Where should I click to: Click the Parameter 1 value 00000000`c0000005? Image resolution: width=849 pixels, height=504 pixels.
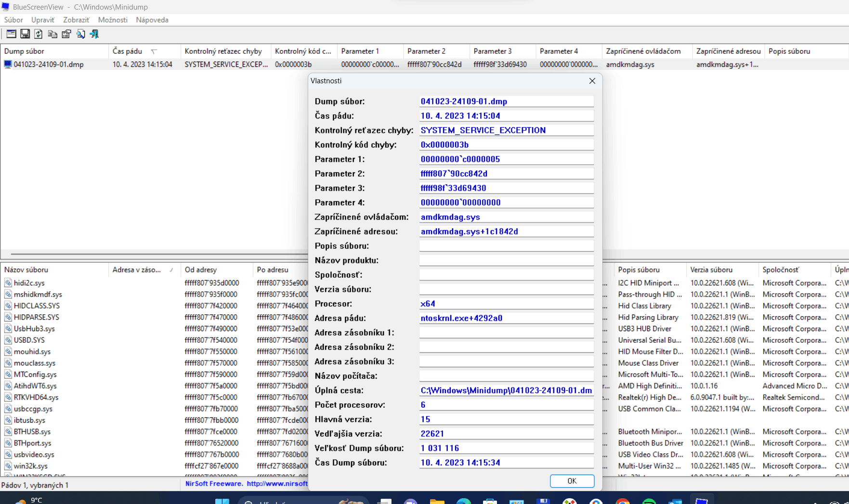coord(507,159)
